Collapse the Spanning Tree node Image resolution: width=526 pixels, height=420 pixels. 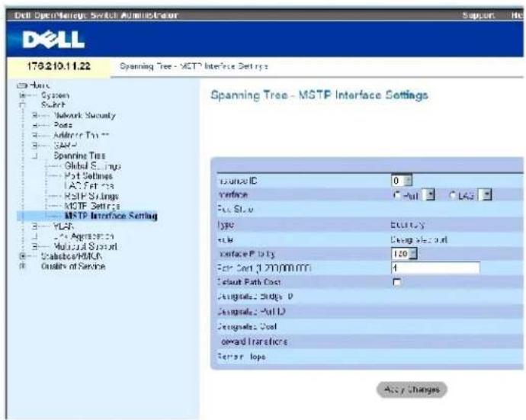tap(34, 155)
